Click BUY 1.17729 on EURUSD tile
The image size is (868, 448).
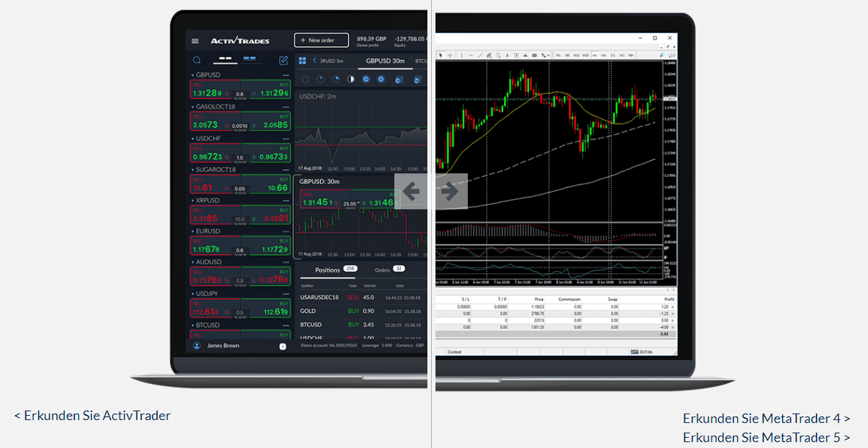coord(266,246)
